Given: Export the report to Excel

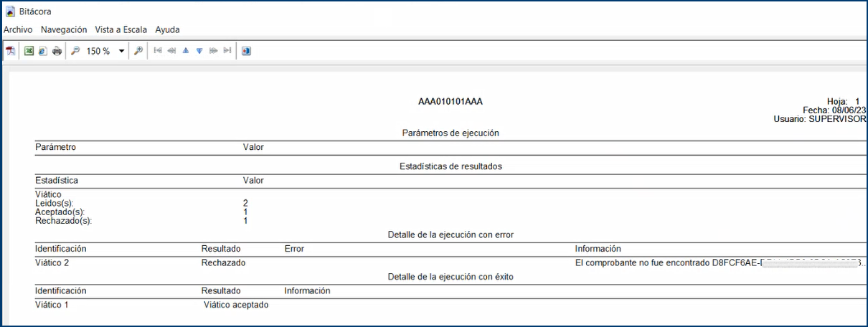Looking at the screenshot, I should [x=29, y=51].
